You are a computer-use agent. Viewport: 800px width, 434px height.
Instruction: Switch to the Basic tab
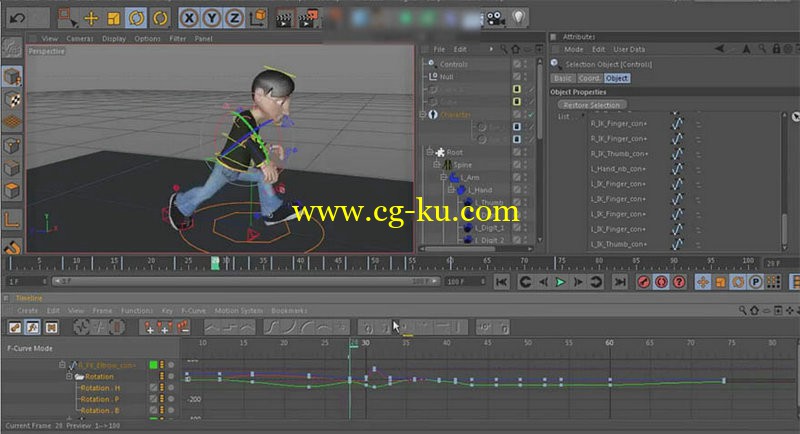[563, 78]
